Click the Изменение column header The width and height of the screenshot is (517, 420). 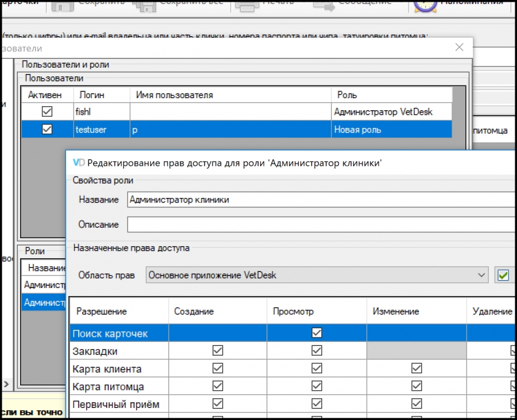coord(417,312)
